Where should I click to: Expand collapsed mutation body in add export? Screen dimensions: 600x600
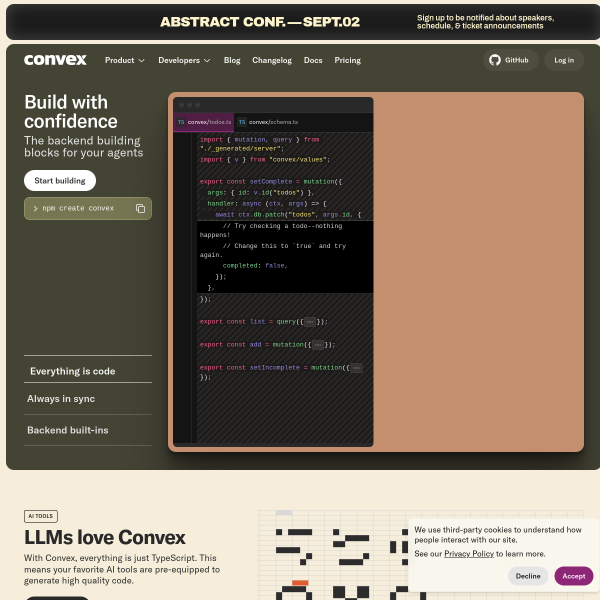318,345
